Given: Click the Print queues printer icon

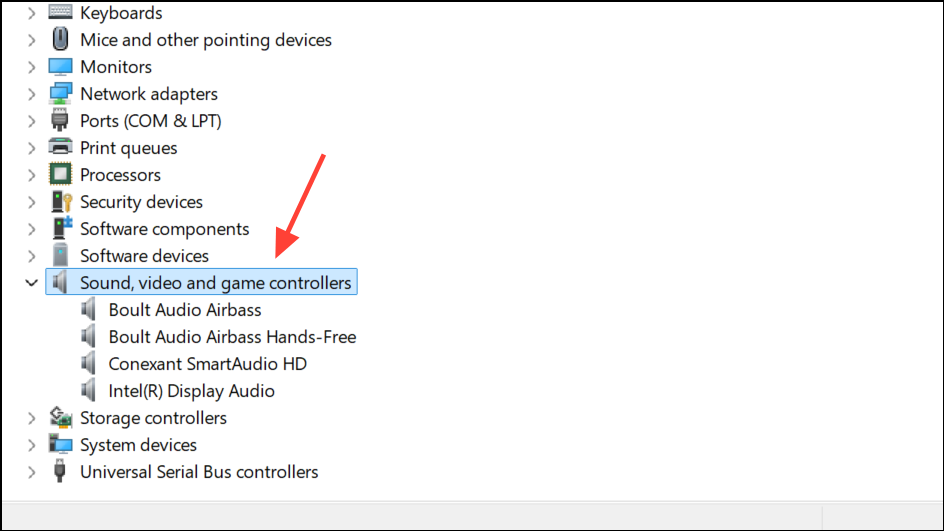Looking at the screenshot, I should pos(61,148).
